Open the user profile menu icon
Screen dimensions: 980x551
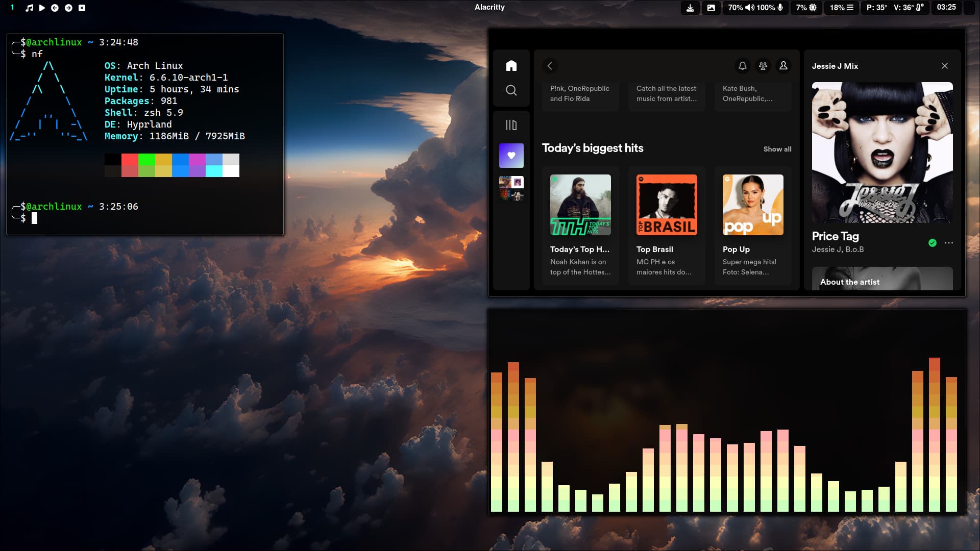[783, 66]
